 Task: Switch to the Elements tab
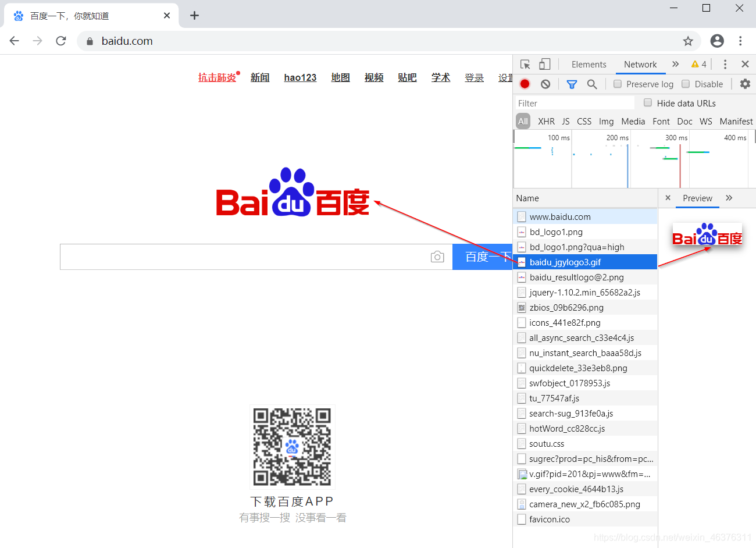point(589,65)
